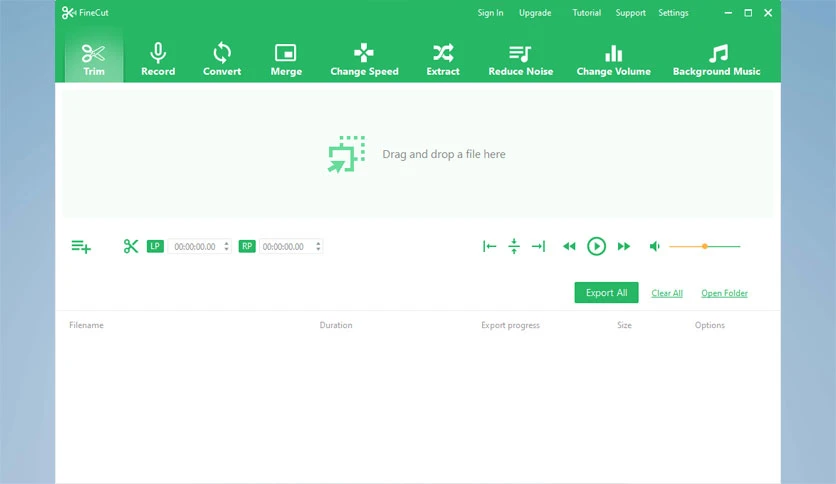Screen dimensions: 836x484
Task: Select the Reduce Noise tool
Action: [520, 59]
